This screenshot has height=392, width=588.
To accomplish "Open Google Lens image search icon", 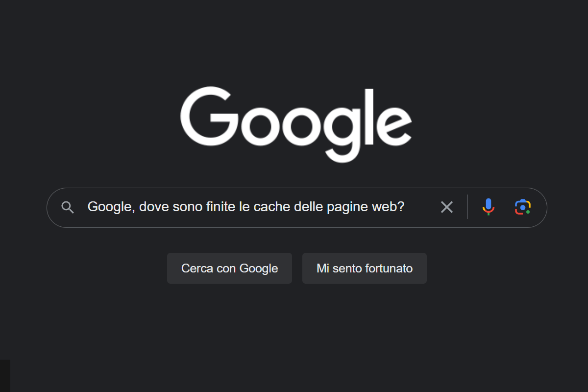I will point(523,207).
